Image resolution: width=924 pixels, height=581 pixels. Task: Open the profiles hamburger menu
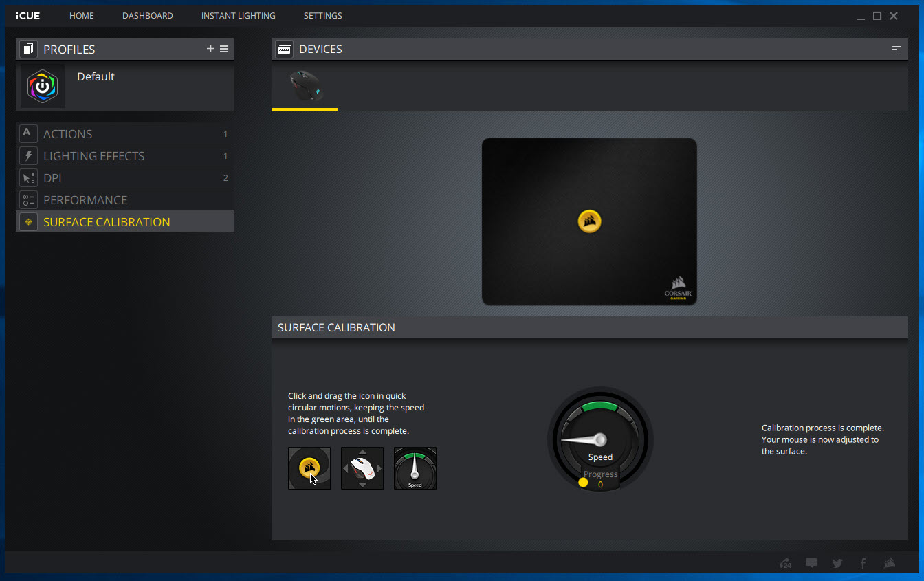[224, 49]
